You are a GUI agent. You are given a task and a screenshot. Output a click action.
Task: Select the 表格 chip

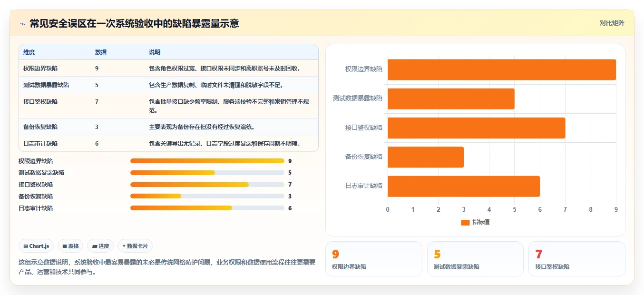(70, 246)
